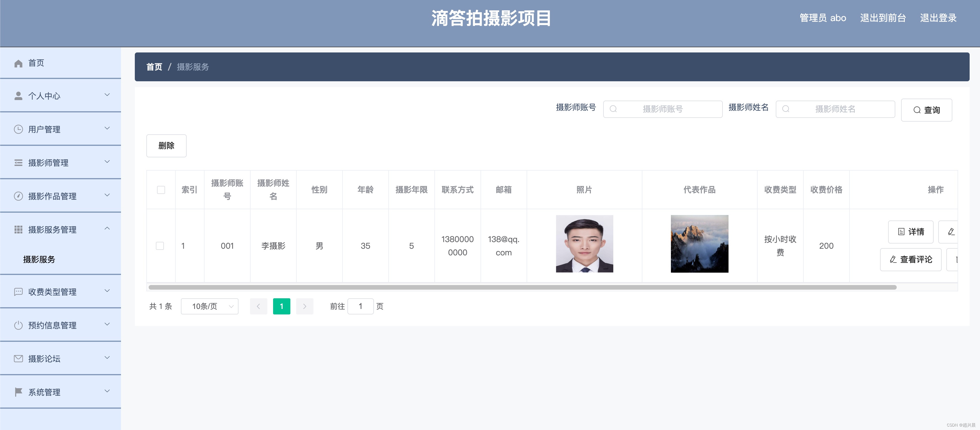
Task: Click the compass icon beside 摄影作品管理
Action: coord(18,196)
